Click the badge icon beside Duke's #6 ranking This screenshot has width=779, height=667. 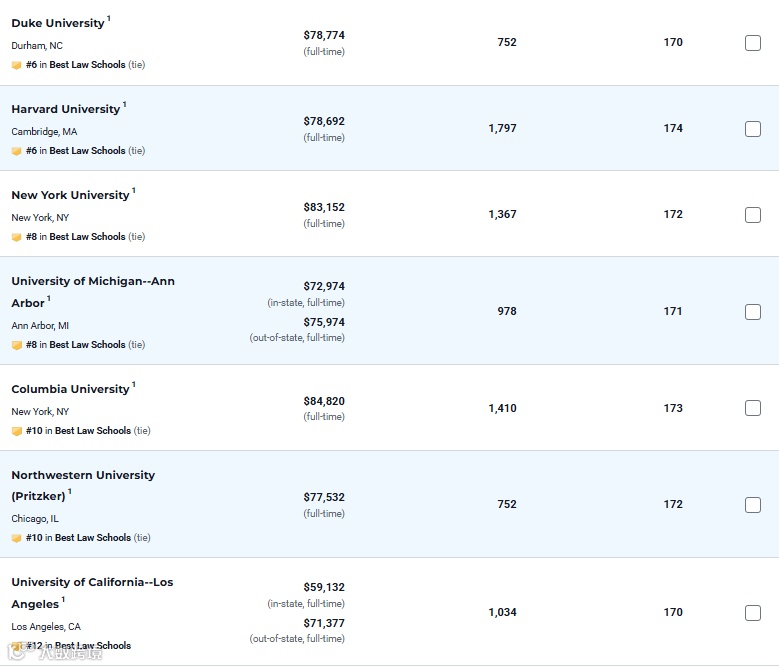pos(16,65)
